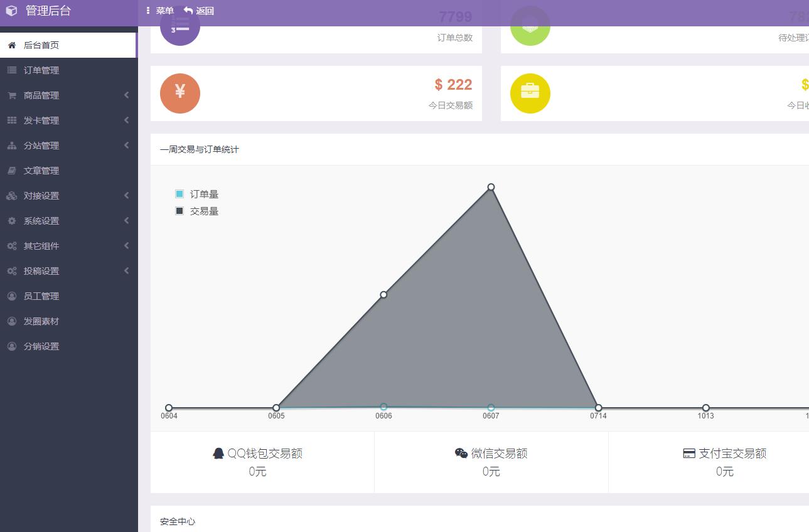The image size is (809, 532).
Task: Click the book icon for 文章管理
Action: [x=12, y=171]
